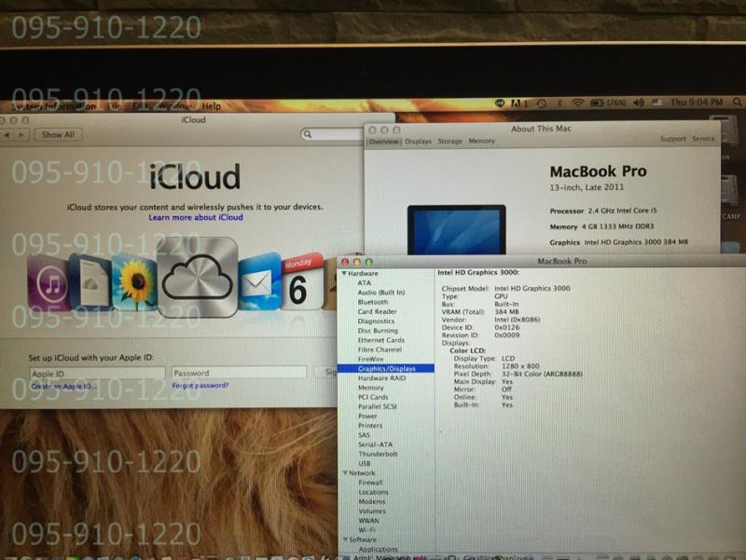Click the forward arrow in iCloud window
Image resolution: width=746 pixels, height=560 pixels.
(x=21, y=135)
